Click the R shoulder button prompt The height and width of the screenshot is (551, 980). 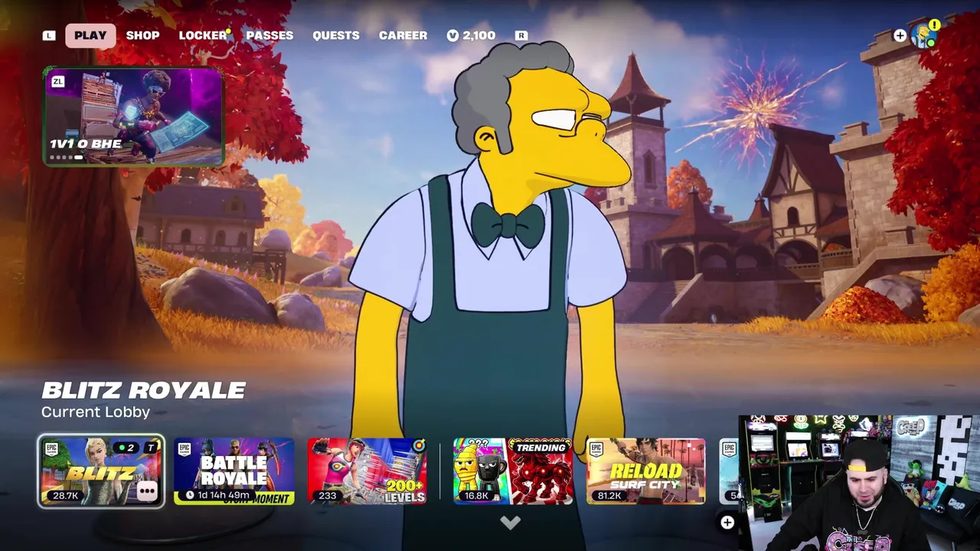[x=521, y=35]
